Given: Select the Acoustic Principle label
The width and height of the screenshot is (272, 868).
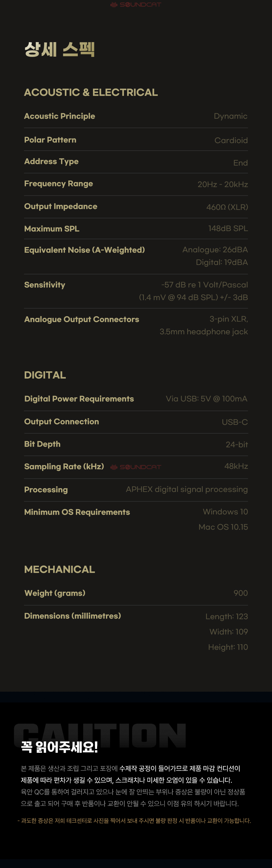Looking at the screenshot, I should click(x=59, y=116).
